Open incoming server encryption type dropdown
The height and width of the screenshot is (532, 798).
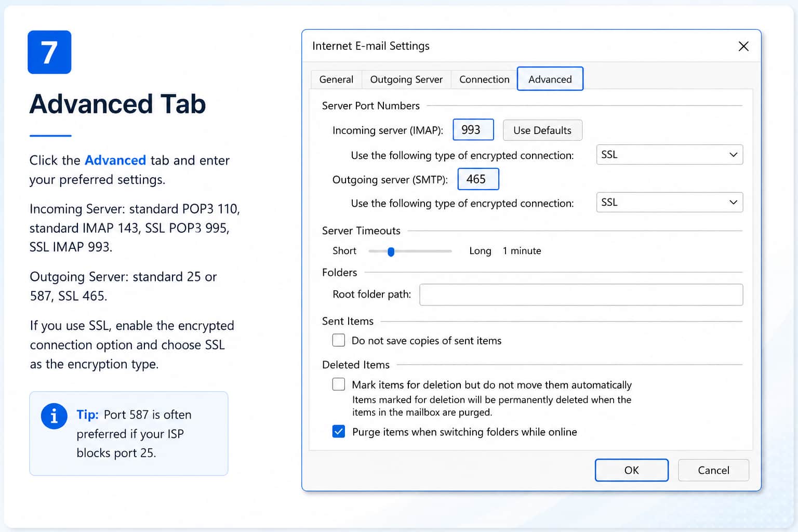(x=670, y=155)
